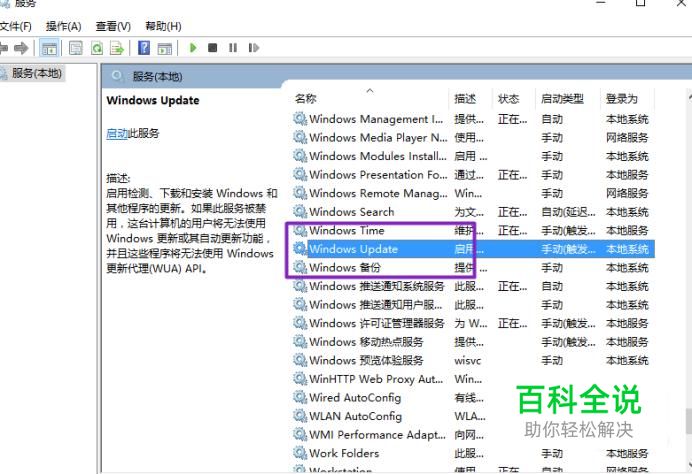Select the Windows 许可证管理器服务 service name

pyautogui.click(x=376, y=323)
